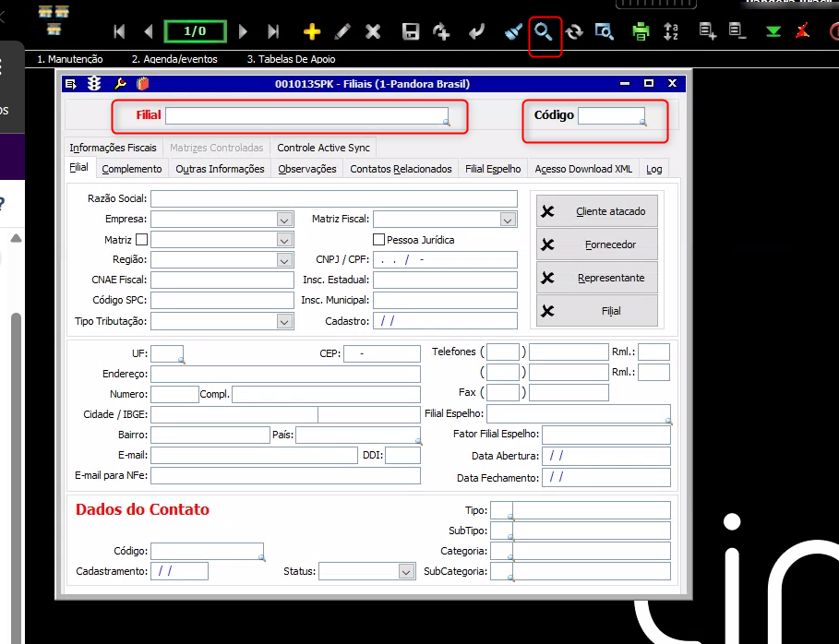
Task: Toggle the Representante button
Action: coord(596,278)
